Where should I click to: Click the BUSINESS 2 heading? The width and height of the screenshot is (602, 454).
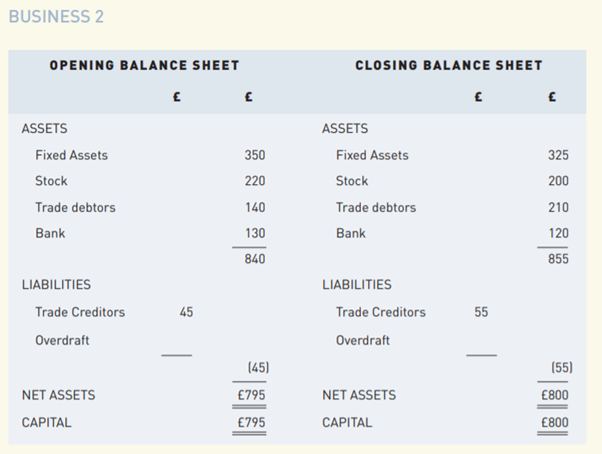[56, 17]
